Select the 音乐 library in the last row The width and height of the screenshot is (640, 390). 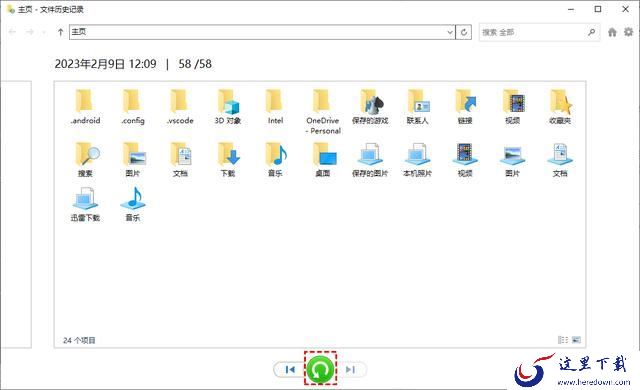tap(133, 204)
